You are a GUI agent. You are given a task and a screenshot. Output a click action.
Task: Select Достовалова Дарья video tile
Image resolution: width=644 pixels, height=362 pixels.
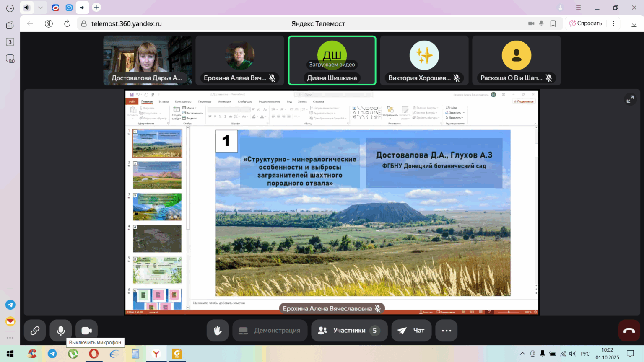(147, 60)
